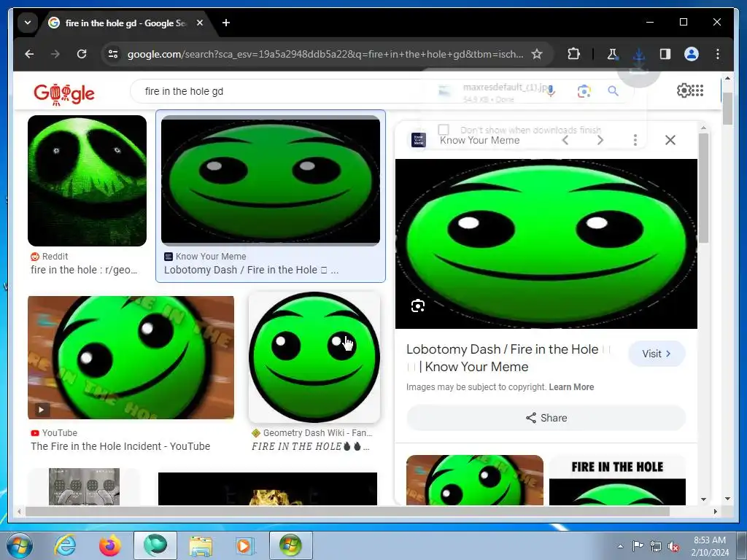The width and height of the screenshot is (747, 560).
Task: Open a new tab with plus button
Action: click(226, 23)
